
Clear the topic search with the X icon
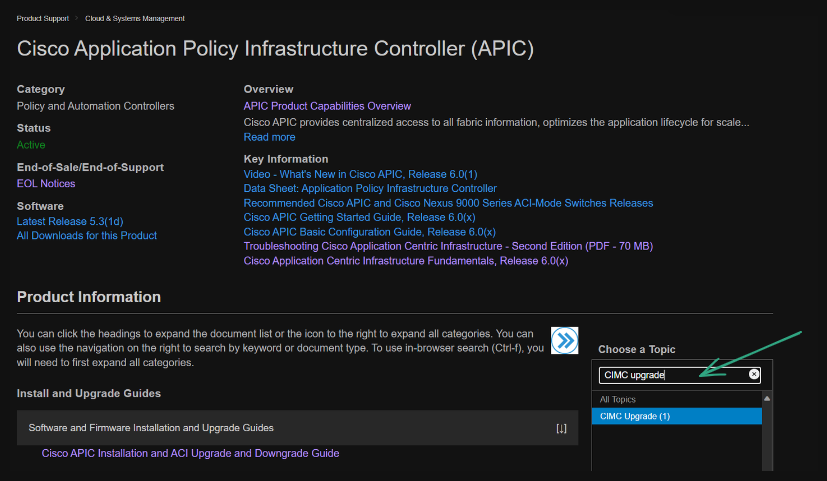tap(754, 374)
